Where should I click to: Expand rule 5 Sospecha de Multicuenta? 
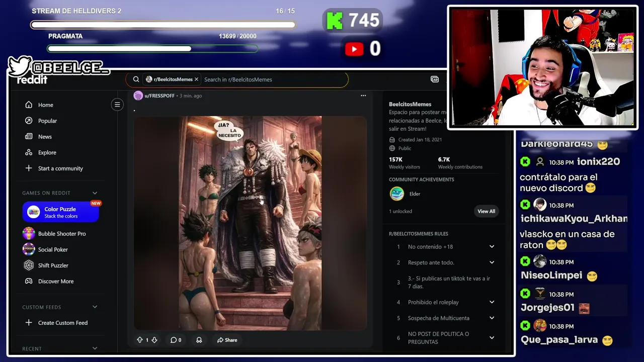coord(492,318)
